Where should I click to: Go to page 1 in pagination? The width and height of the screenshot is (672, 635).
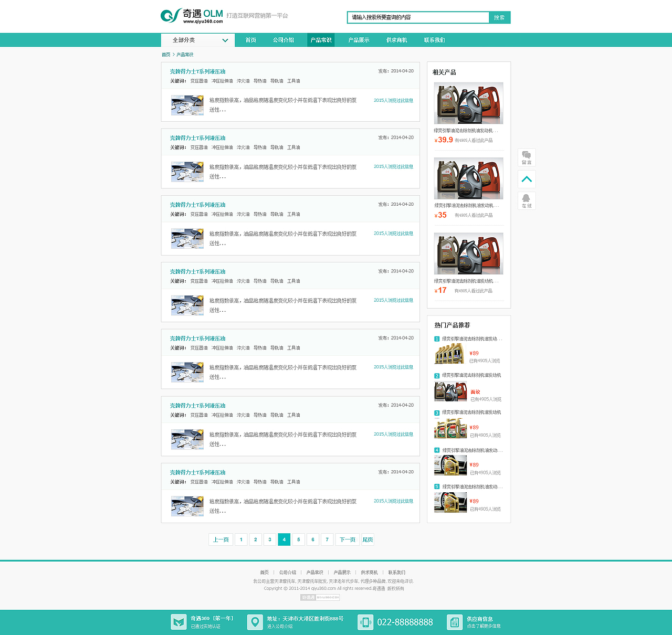point(241,539)
